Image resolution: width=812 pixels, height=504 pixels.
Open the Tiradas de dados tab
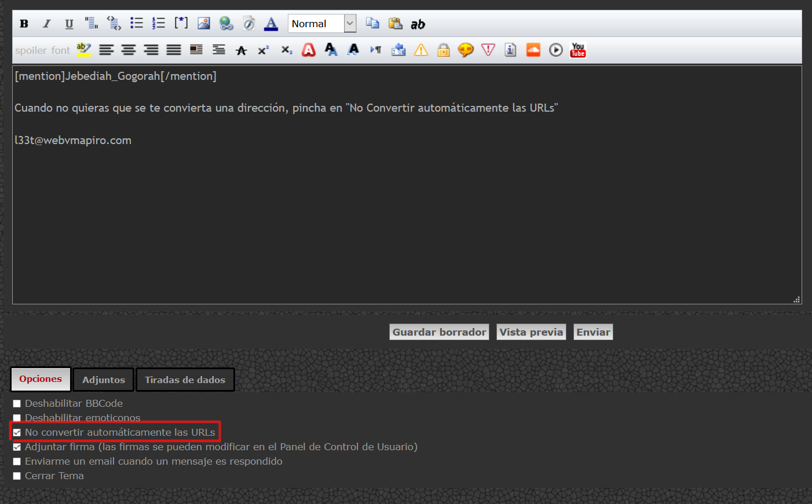coord(185,380)
